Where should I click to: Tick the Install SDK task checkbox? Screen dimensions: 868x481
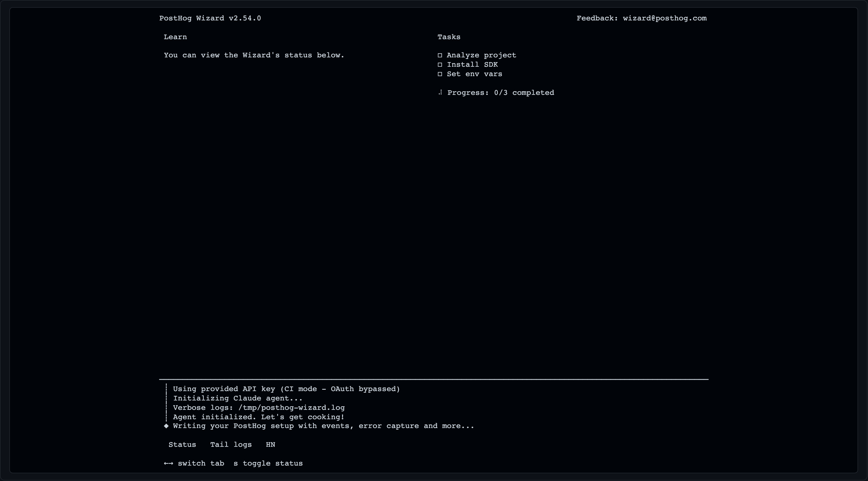440,65
